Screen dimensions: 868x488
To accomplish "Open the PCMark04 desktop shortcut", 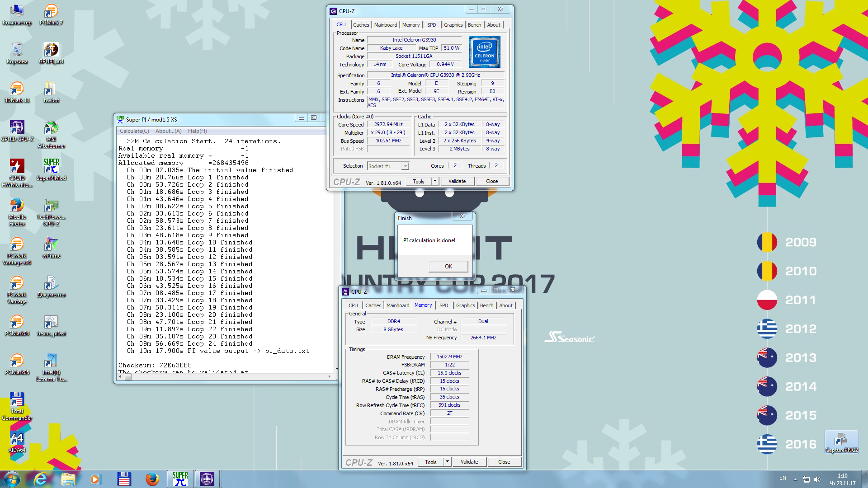I will point(17,325).
